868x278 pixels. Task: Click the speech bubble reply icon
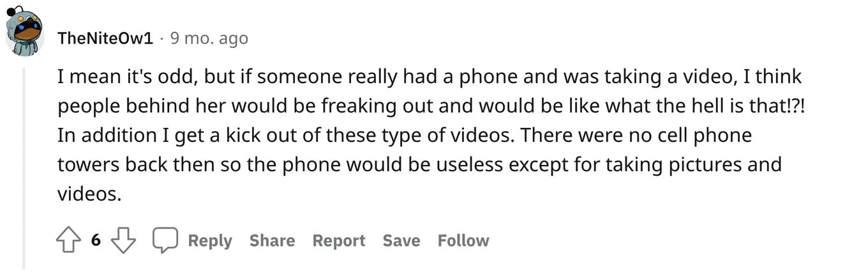point(165,241)
